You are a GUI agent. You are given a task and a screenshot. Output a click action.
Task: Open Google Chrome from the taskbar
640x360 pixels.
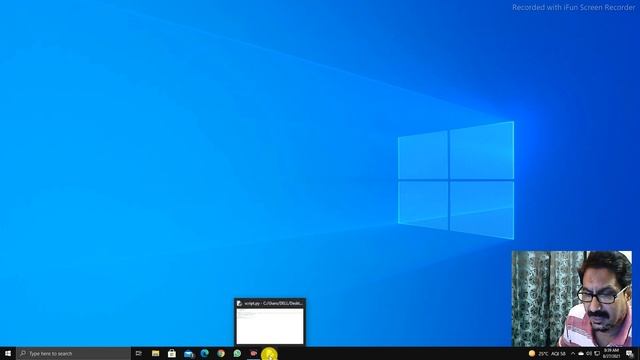coord(221,353)
